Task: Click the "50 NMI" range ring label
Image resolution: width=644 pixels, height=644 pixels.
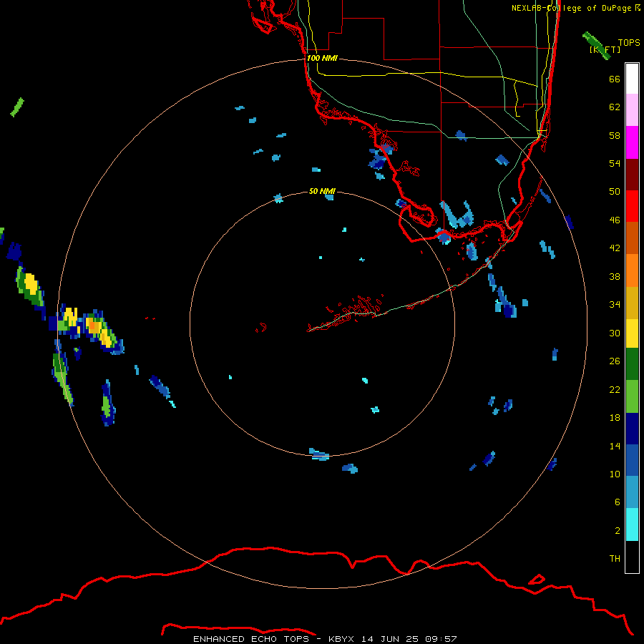Action: point(322,191)
